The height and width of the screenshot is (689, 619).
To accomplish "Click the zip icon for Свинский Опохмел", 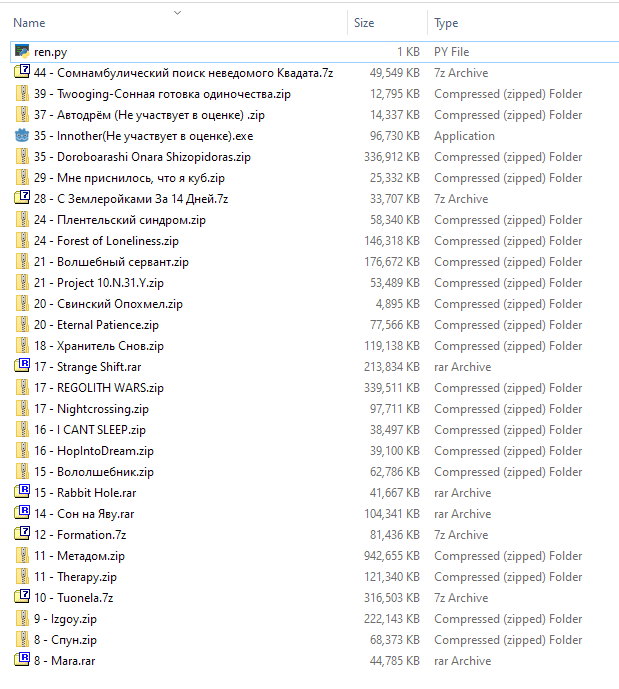I will [22, 304].
